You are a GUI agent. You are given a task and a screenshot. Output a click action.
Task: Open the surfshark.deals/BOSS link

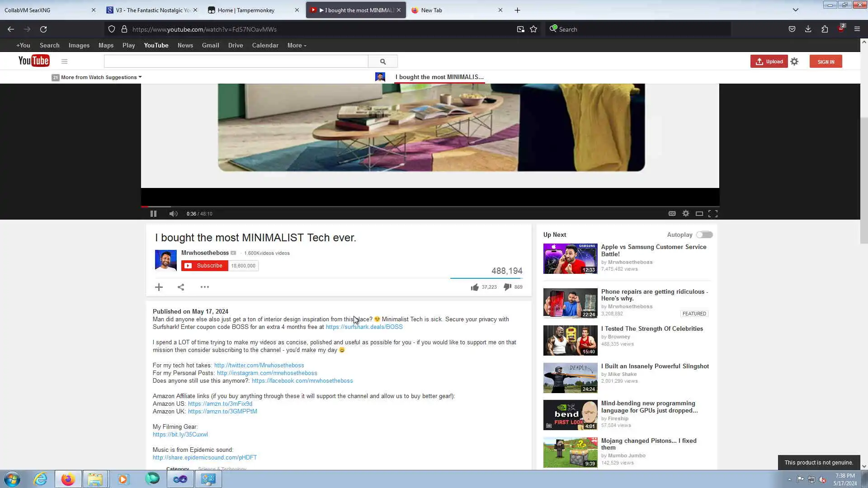pos(364,327)
